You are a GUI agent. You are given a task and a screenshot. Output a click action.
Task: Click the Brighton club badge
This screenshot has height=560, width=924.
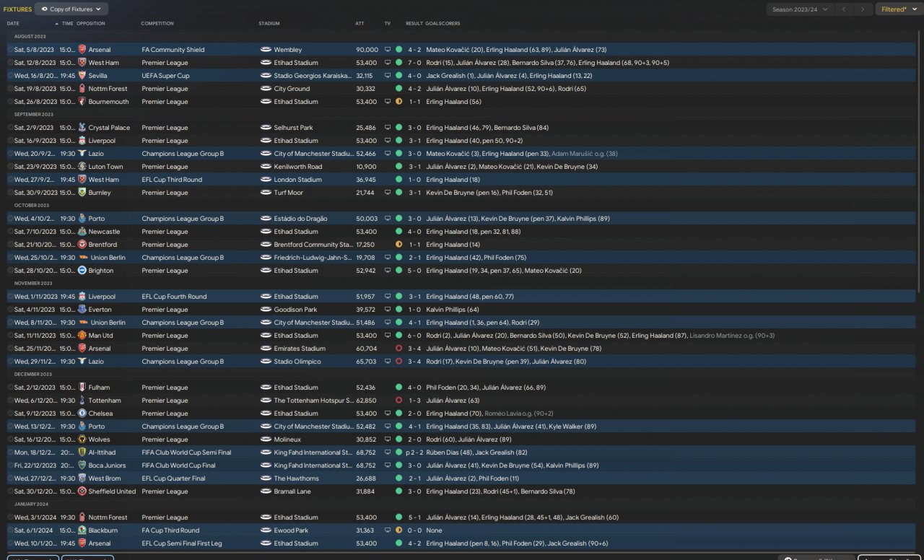click(x=82, y=271)
